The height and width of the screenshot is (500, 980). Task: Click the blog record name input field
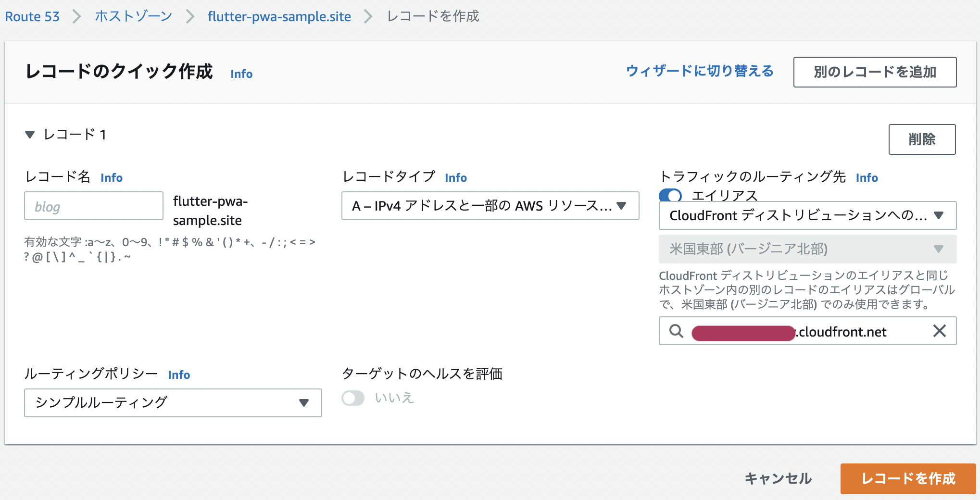tap(93, 206)
